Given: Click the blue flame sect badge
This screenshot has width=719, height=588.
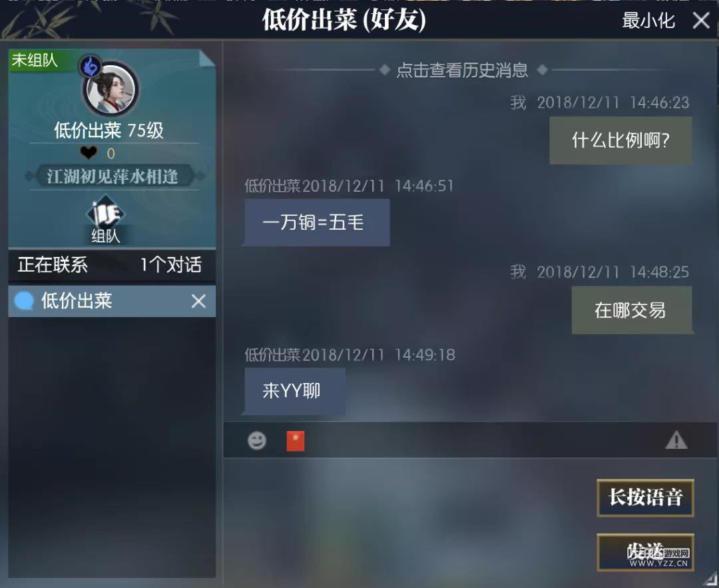Looking at the screenshot, I should [x=91, y=67].
